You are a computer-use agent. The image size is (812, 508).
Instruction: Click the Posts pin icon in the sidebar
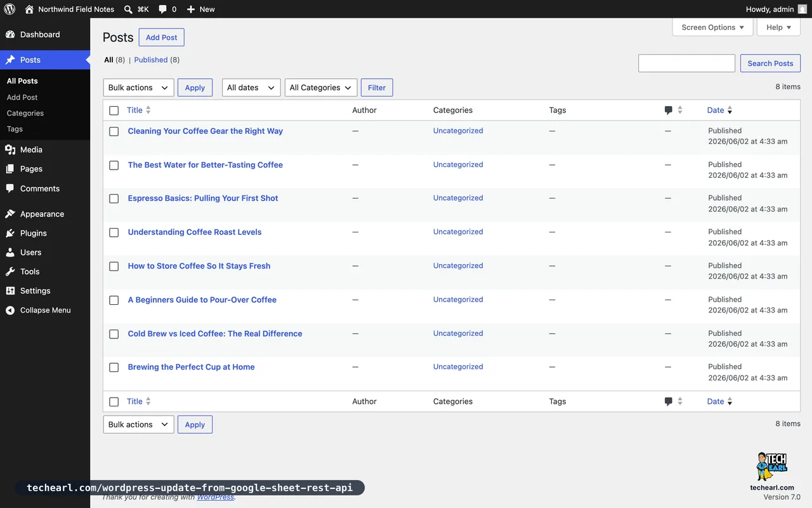pos(10,60)
